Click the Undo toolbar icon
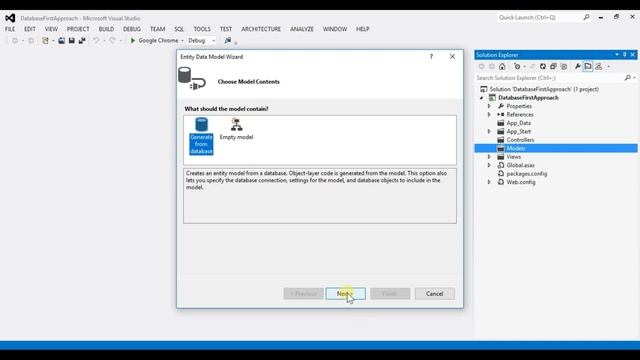 pyautogui.click(x=96, y=40)
